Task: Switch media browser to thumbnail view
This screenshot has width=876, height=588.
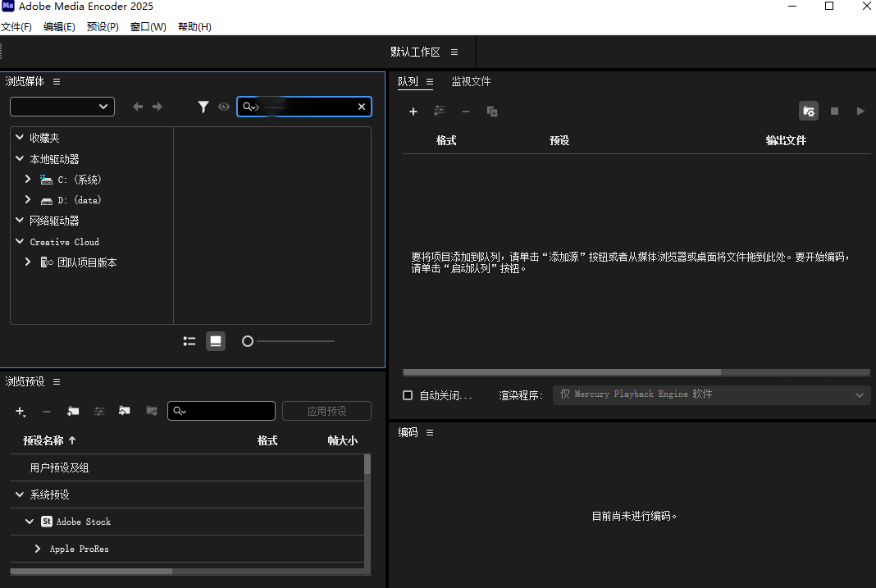Action: [x=216, y=341]
